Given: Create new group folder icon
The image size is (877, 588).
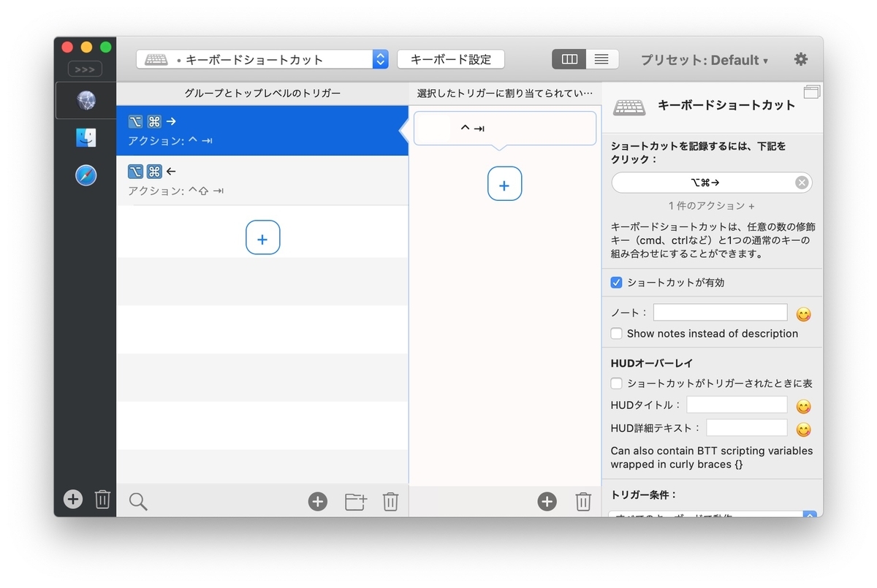Looking at the screenshot, I should [x=356, y=501].
